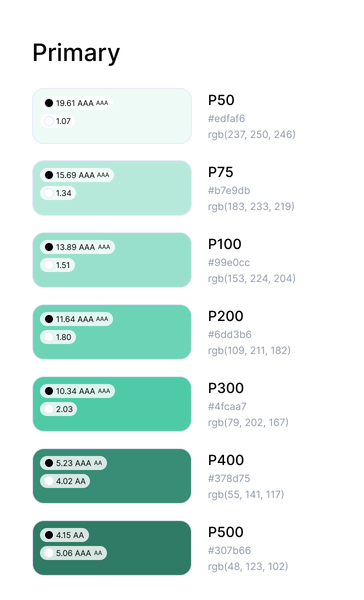
Task: Click white dot icon on P500 swatch
Action: coord(49,553)
